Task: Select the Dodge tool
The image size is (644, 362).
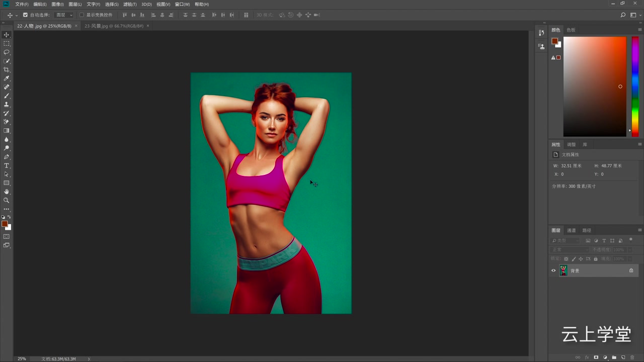Action: (x=7, y=148)
